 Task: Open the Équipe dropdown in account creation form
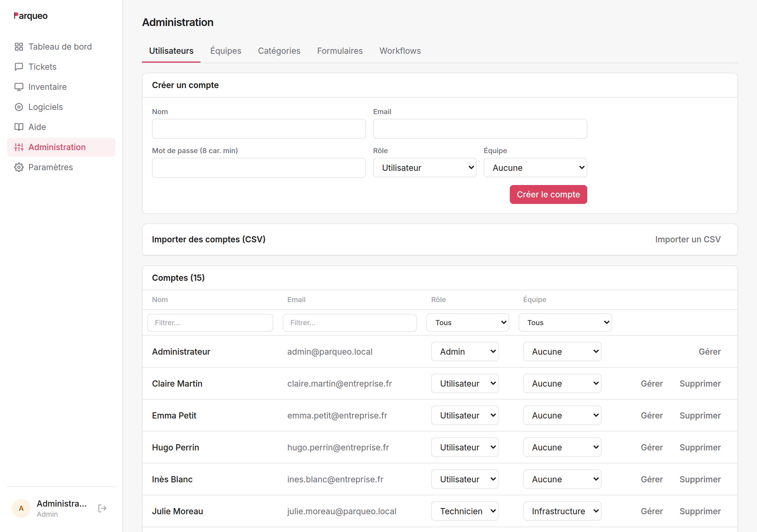(536, 168)
